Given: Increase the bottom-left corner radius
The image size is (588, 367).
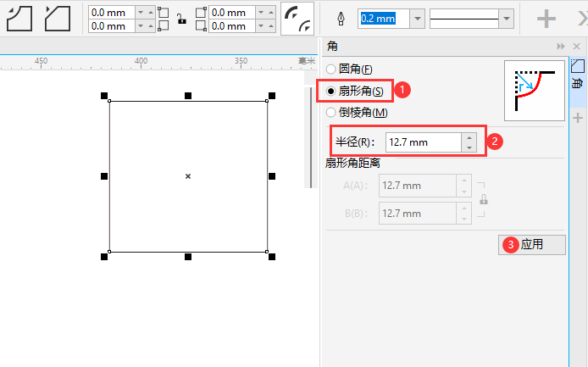Looking at the screenshot, I should point(151,26).
